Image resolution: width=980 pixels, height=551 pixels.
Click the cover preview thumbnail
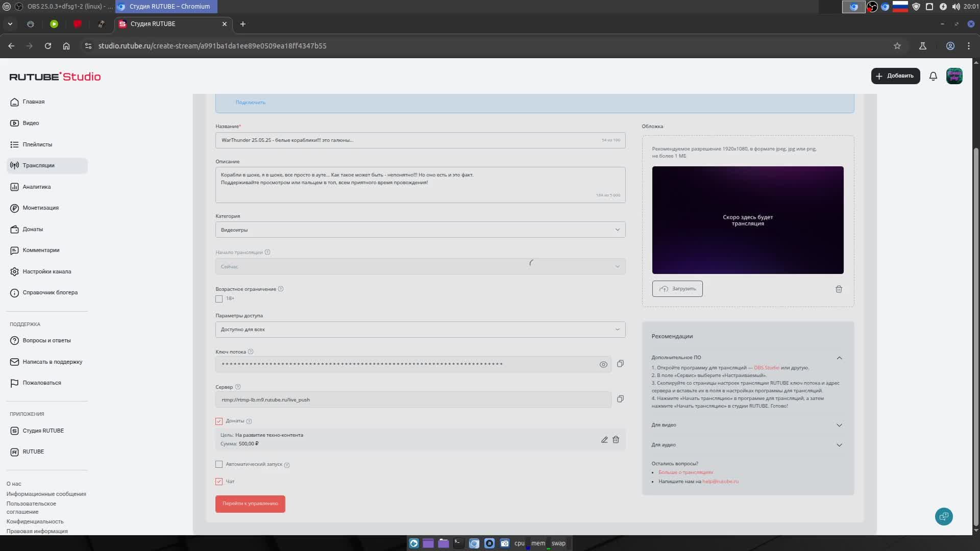tap(748, 220)
